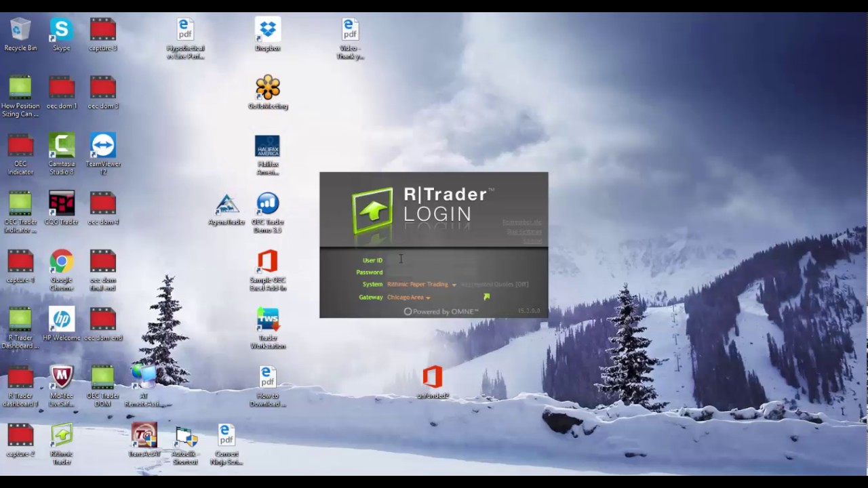Open AT RemoteAssist shortcut
The image size is (868, 488).
(144, 387)
